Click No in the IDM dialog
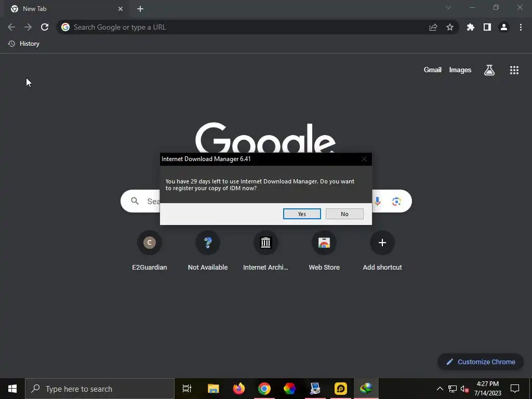This screenshot has width=532, height=399. point(344,214)
